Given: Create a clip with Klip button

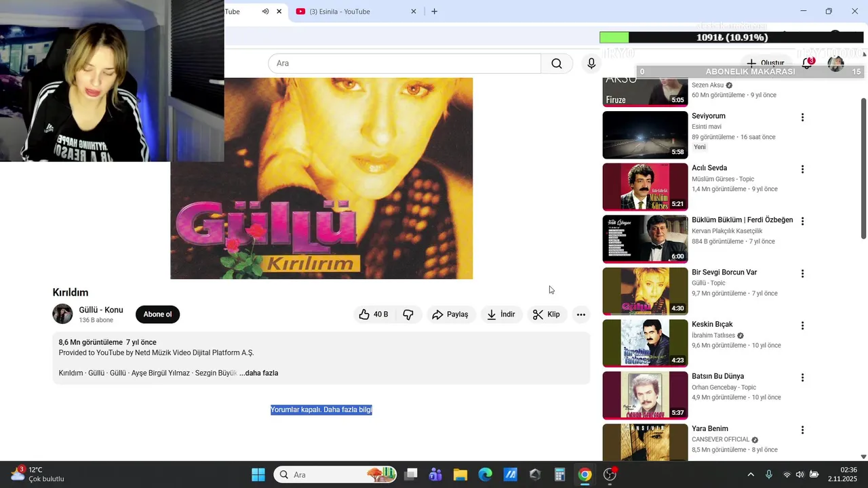Looking at the screenshot, I should click(547, 314).
